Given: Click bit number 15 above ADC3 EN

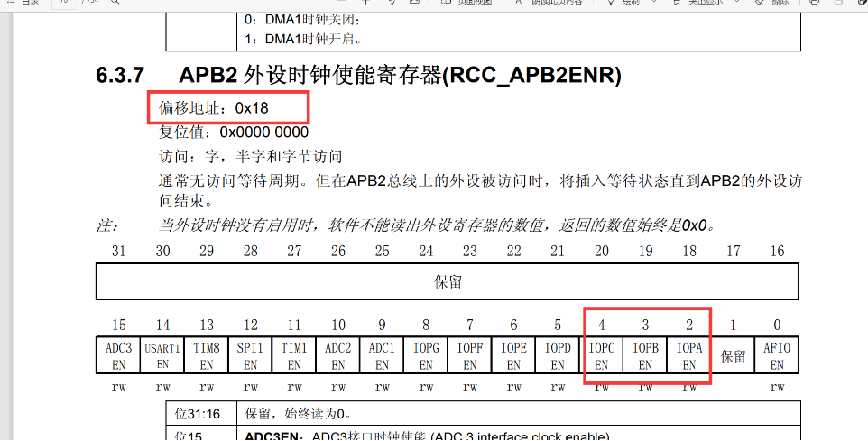Looking at the screenshot, I should [x=118, y=325].
